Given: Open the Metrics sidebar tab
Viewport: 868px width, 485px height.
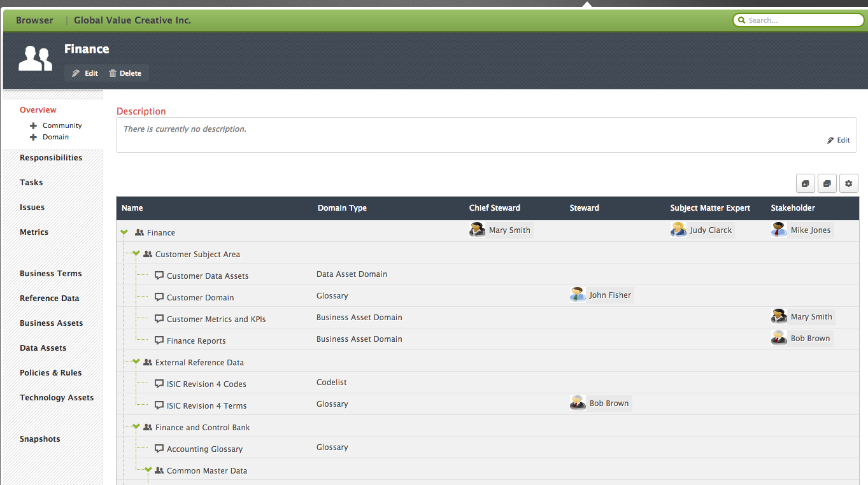Looking at the screenshot, I should pos(34,232).
